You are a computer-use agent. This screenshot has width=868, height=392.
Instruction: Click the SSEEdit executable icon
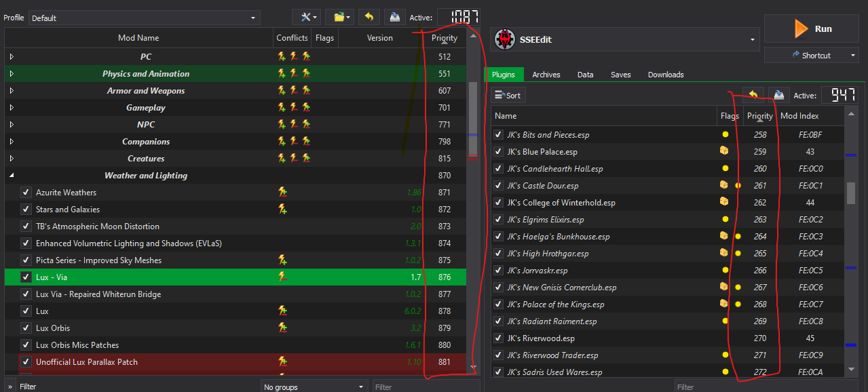point(504,39)
